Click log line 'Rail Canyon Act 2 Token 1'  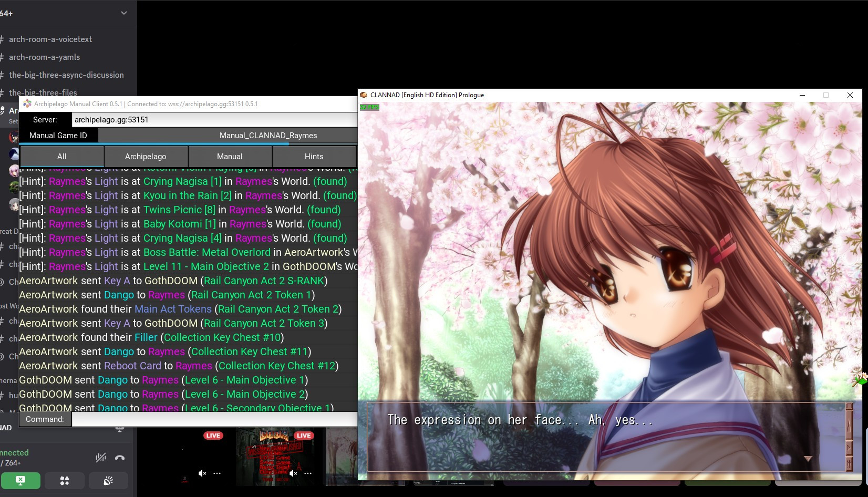167,295
